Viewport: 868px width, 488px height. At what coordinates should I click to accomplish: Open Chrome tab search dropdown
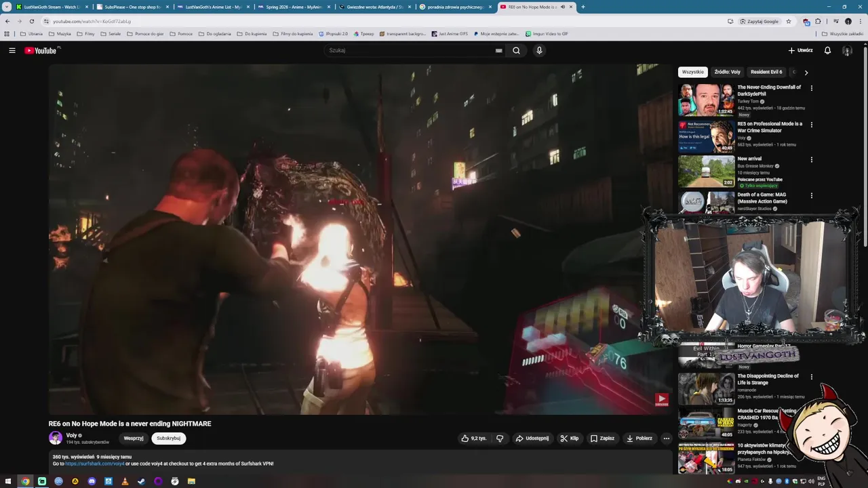pos(7,7)
